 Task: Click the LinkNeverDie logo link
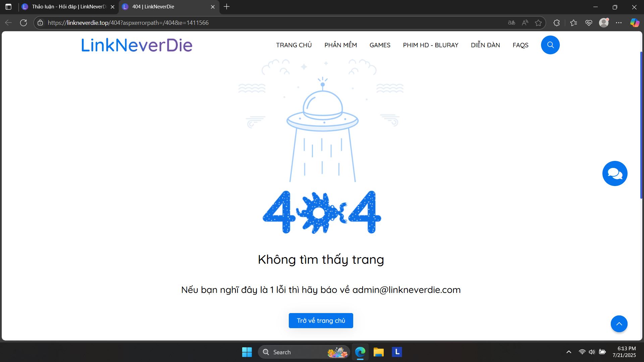pyautogui.click(x=137, y=45)
